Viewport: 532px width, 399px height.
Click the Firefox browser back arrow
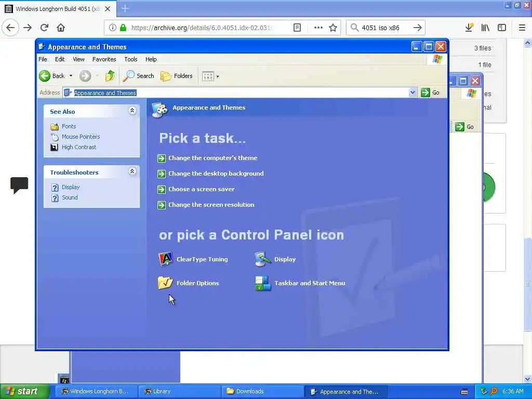point(10,28)
